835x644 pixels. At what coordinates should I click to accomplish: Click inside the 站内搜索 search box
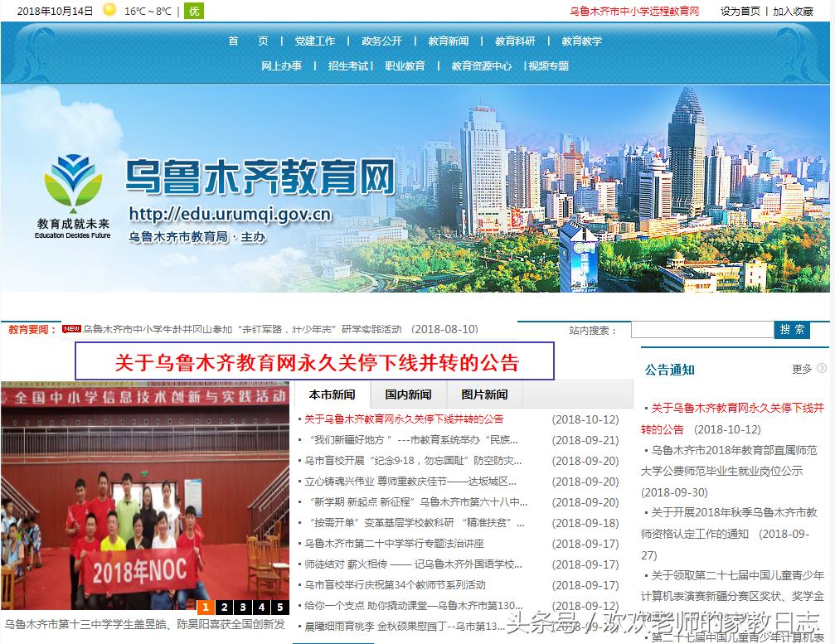pyautogui.click(x=701, y=329)
